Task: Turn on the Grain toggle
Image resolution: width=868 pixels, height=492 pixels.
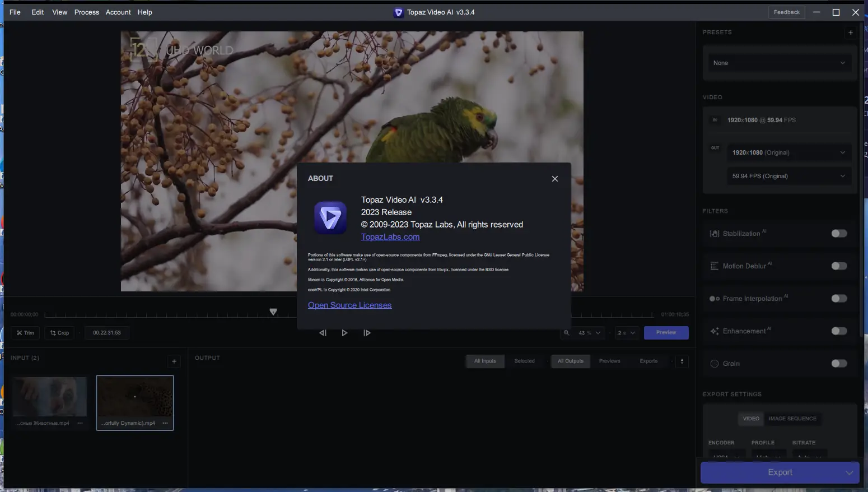Action: pos(839,364)
